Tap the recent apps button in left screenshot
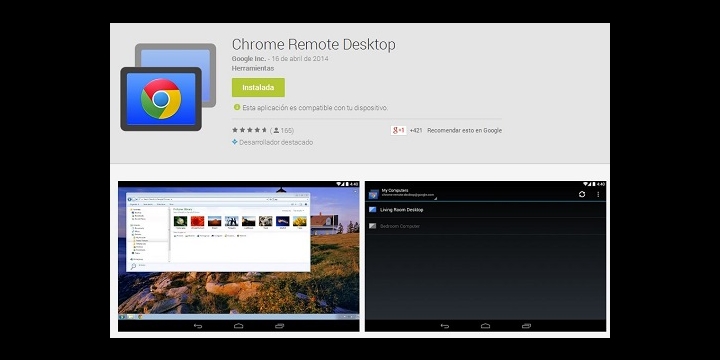 point(279,326)
